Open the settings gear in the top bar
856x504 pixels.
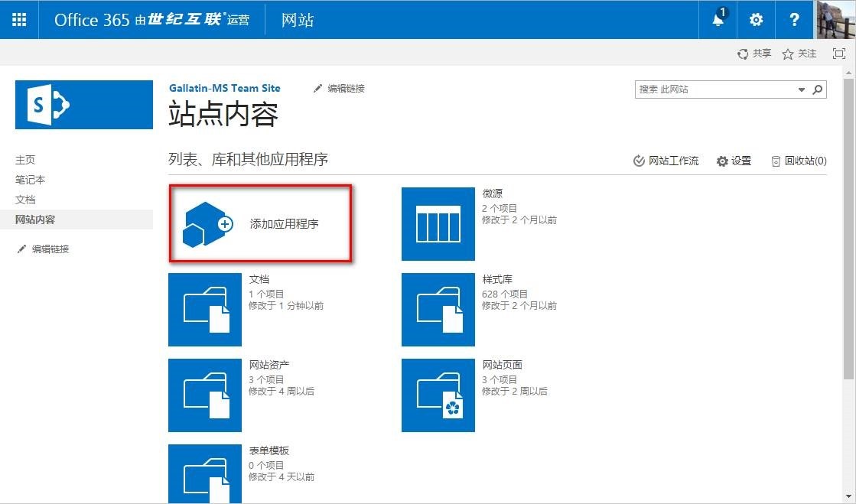pos(756,20)
